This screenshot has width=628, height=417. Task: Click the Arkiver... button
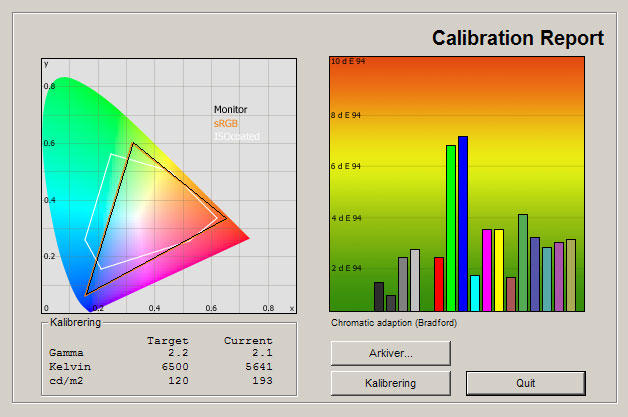point(390,353)
